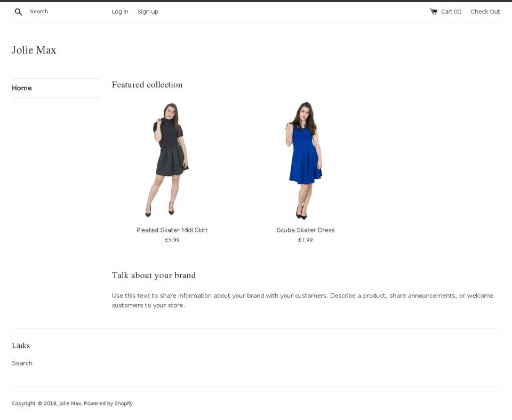
Task: Click the Featured collection heading
Action: (x=147, y=85)
